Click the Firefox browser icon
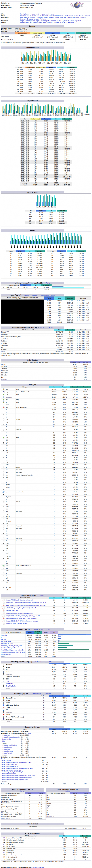 (3, 700)
